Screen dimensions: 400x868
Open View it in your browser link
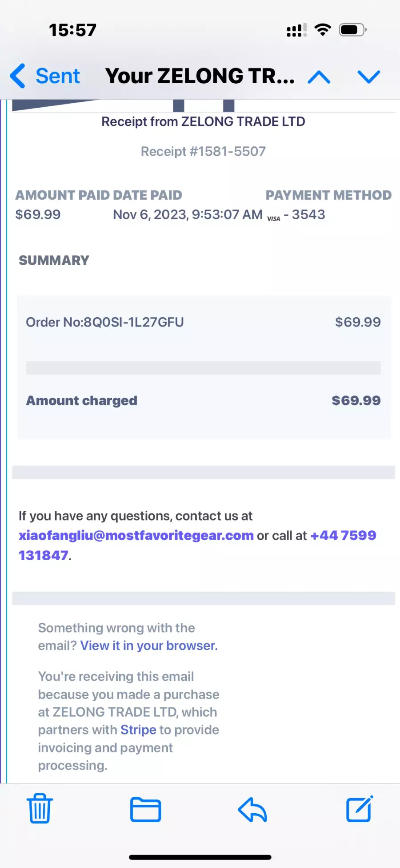[149, 646]
